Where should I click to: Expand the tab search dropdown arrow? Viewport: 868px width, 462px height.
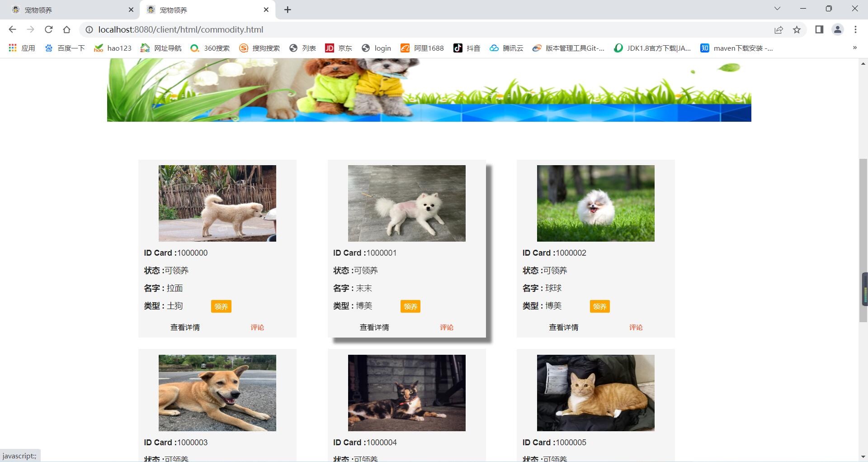pos(777,8)
